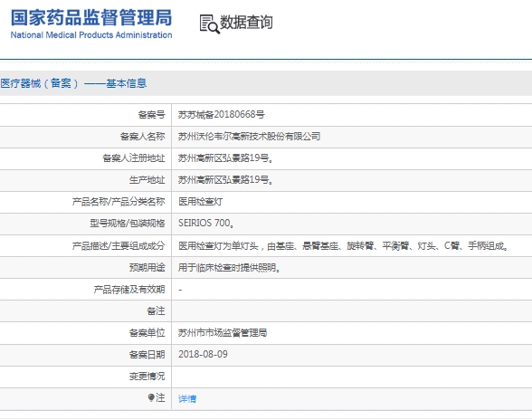
Task: Click the 产品描述/主要组成成分 label
Action: click(x=119, y=246)
